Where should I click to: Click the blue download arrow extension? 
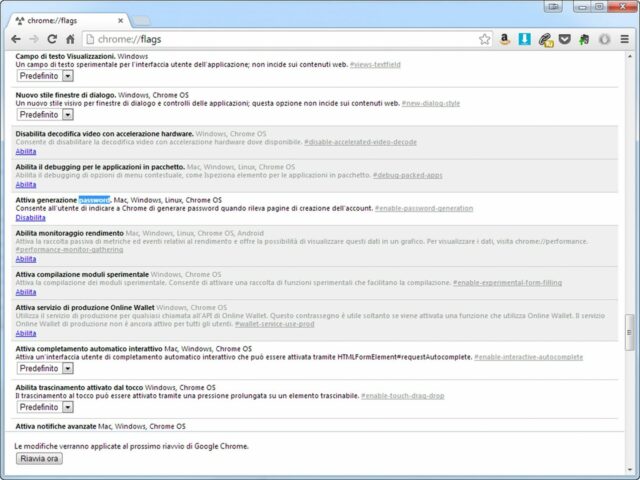[525, 39]
